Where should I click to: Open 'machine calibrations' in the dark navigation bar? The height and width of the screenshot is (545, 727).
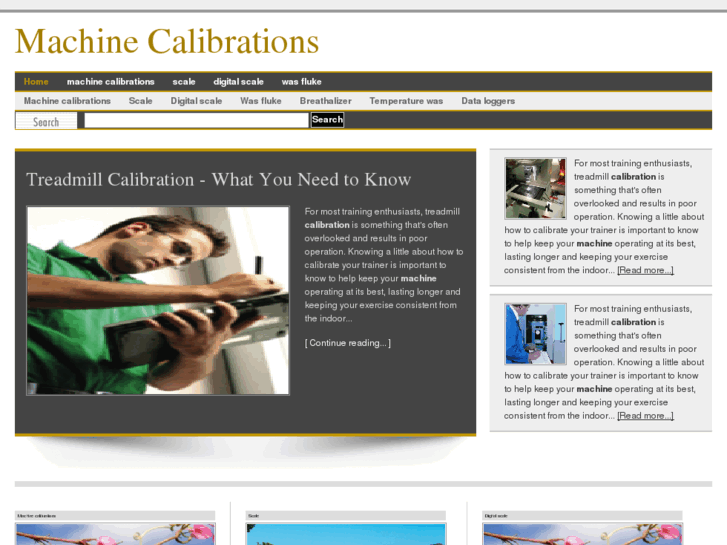(110, 82)
